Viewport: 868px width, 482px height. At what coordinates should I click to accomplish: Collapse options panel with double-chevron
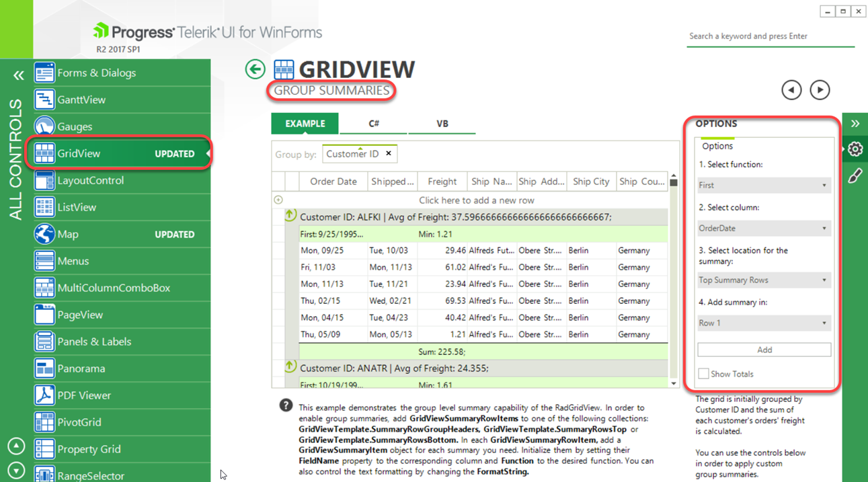[x=855, y=124]
